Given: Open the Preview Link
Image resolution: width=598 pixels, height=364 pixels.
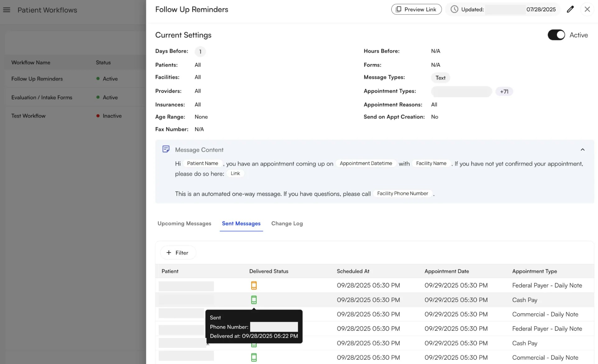Looking at the screenshot, I should [x=416, y=9].
